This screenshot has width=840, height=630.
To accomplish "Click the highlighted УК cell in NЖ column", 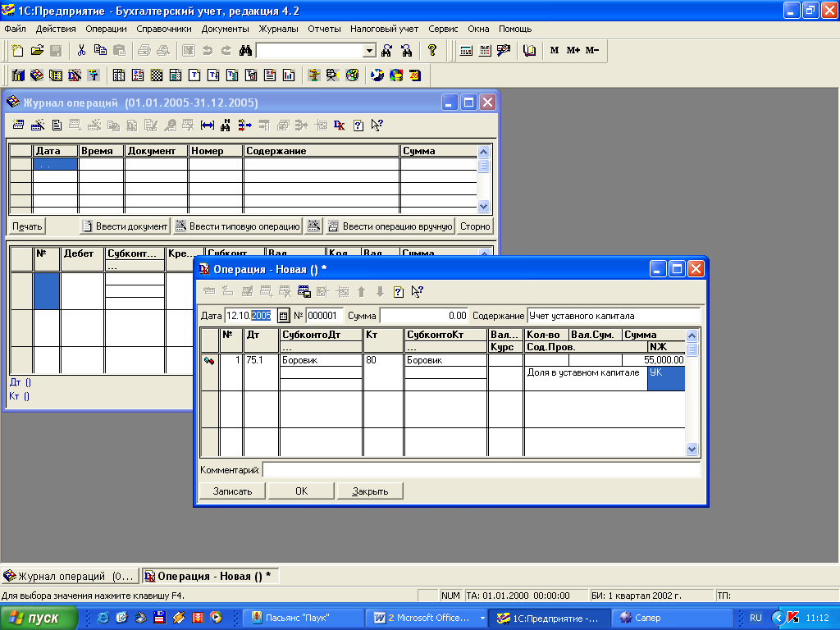I will [x=666, y=379].
